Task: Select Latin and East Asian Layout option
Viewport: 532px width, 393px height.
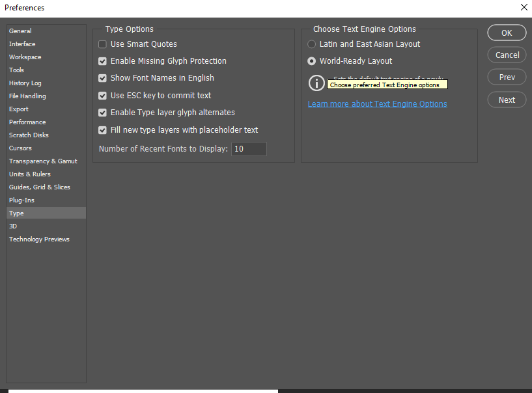Action: click(311, 44)
